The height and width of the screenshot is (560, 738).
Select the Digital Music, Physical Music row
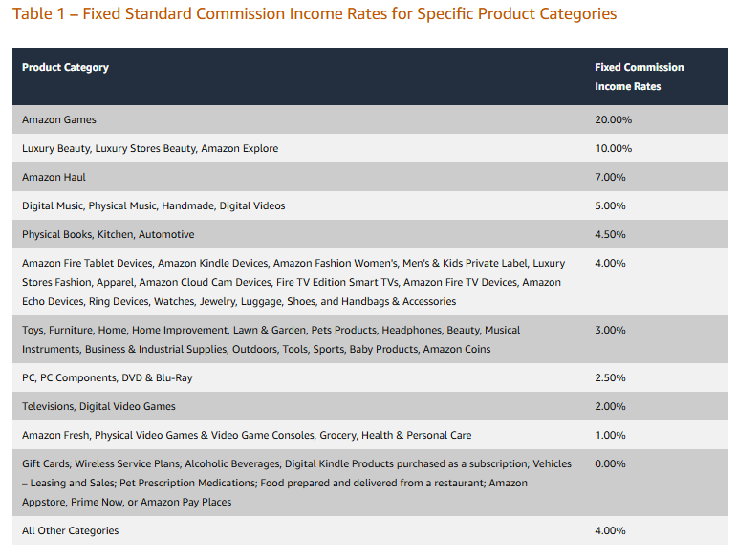click(x=370, y=205)
